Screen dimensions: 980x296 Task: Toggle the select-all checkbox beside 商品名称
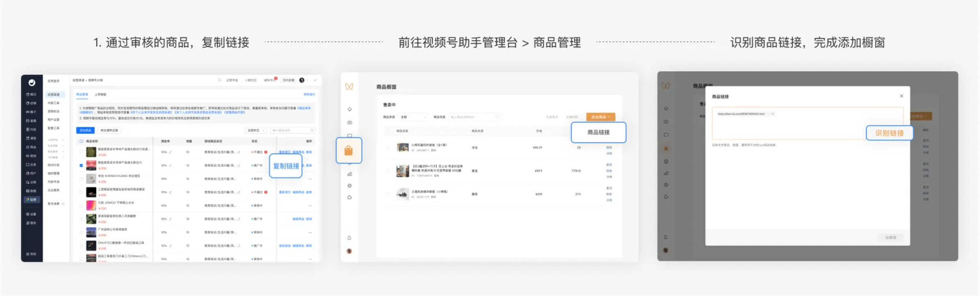81,141
